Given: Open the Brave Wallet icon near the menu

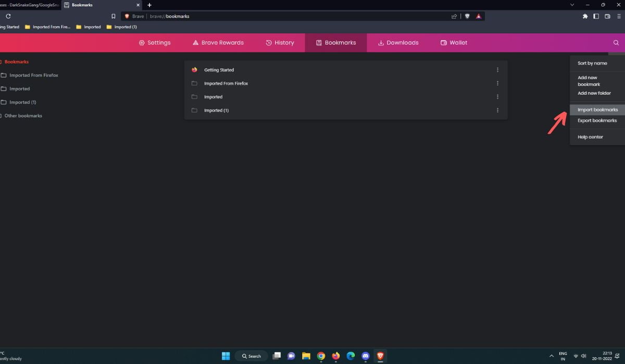Looking at the screenshot, I should click(x=607, y=16).
